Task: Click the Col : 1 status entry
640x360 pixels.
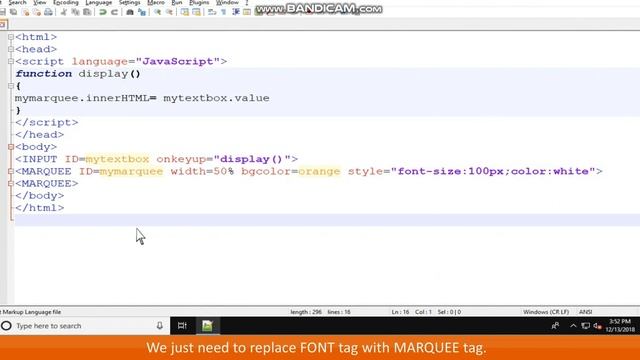Action: (423, 312)
